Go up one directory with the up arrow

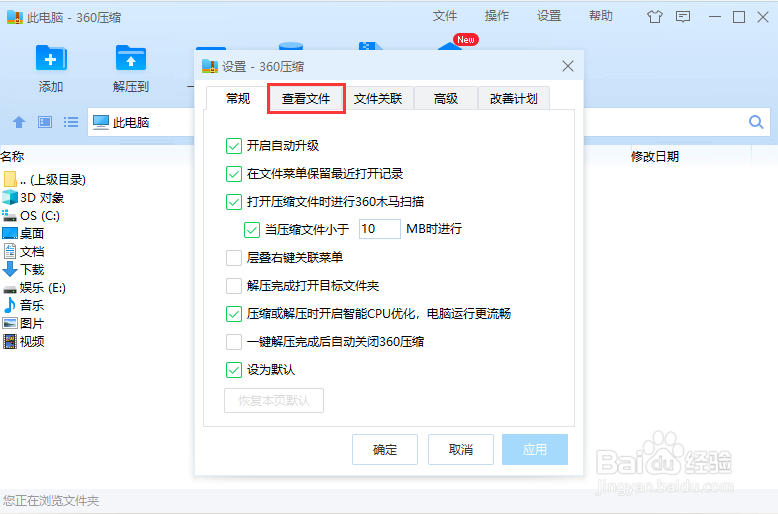point(19,122)
